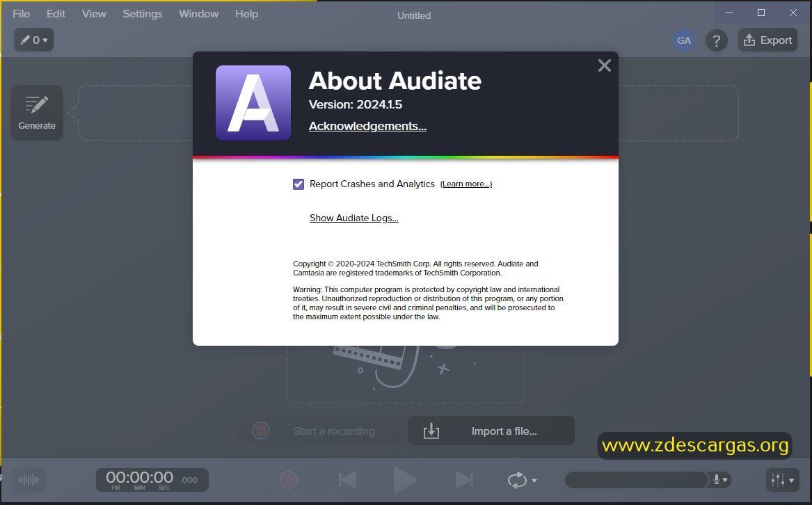Click the waveform view icon

[29, 480]
